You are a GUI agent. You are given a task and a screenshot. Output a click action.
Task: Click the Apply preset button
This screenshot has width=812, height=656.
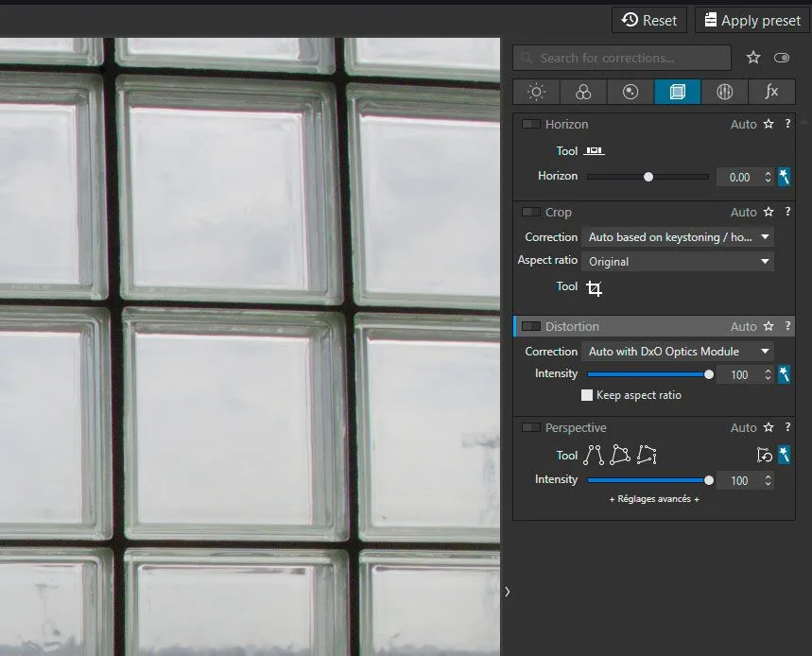coord(752,20)
